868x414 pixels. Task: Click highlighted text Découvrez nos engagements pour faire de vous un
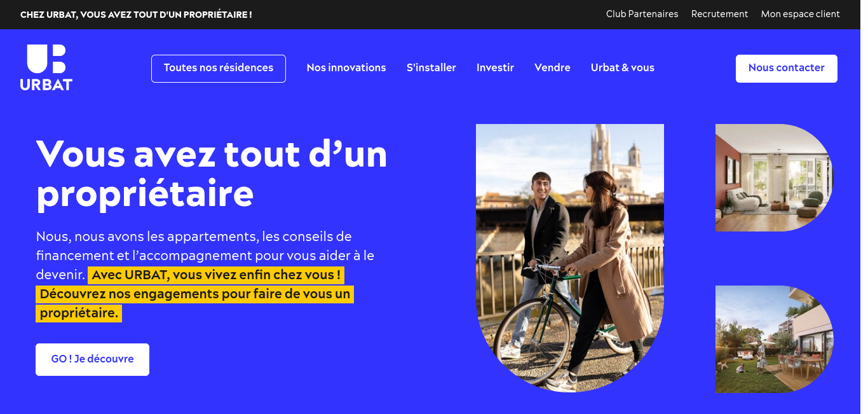[x=194, y=294]
